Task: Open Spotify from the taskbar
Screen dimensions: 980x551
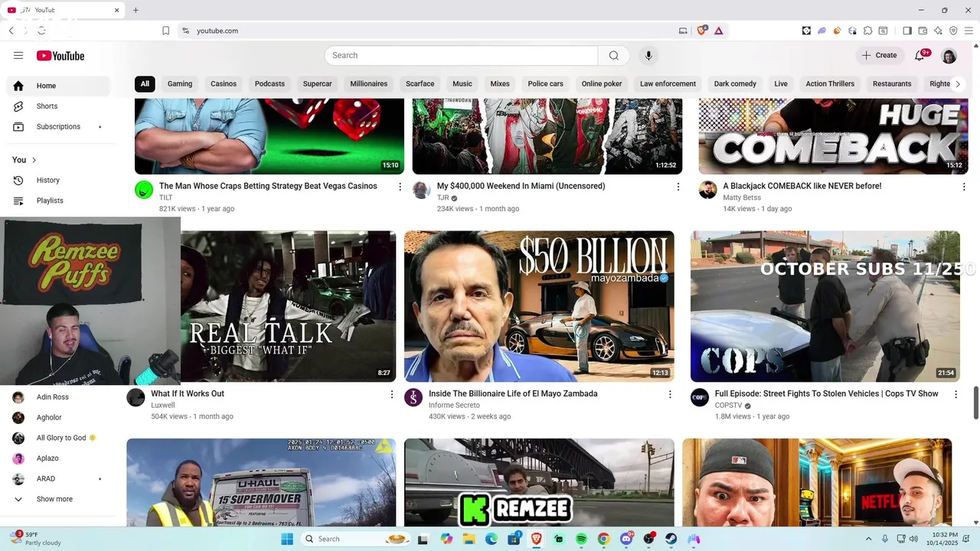Action: [581, 539]
